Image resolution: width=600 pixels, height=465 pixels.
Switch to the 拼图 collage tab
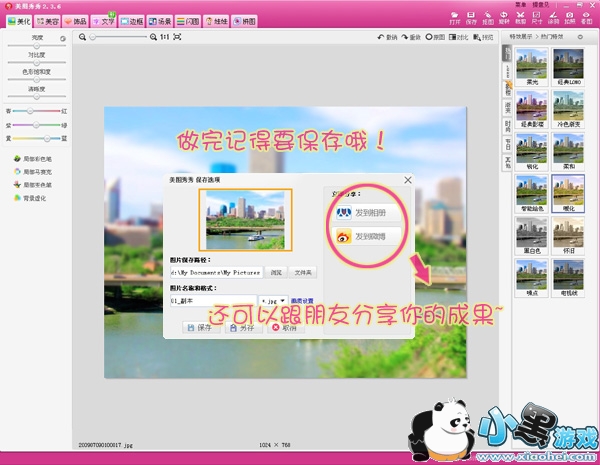[244, 20]
